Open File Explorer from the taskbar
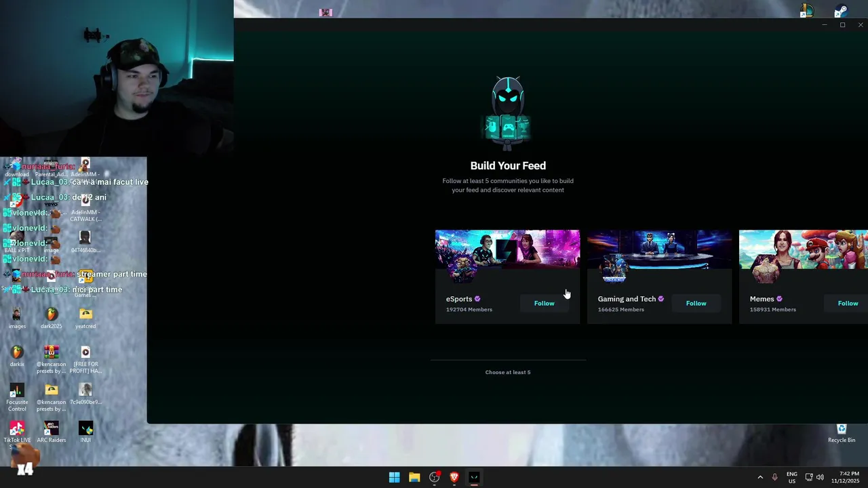Viewport: 868px width, 488px height. point(414,477)
